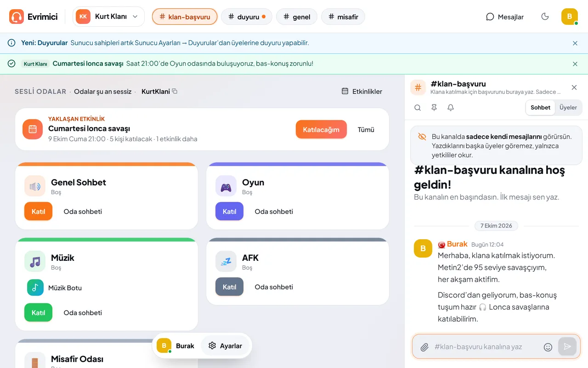Viewport: 588px width, 368px height.
Task: Open Oda sohbeti for Genel Sohbet
Action: (x=83, y=212)
